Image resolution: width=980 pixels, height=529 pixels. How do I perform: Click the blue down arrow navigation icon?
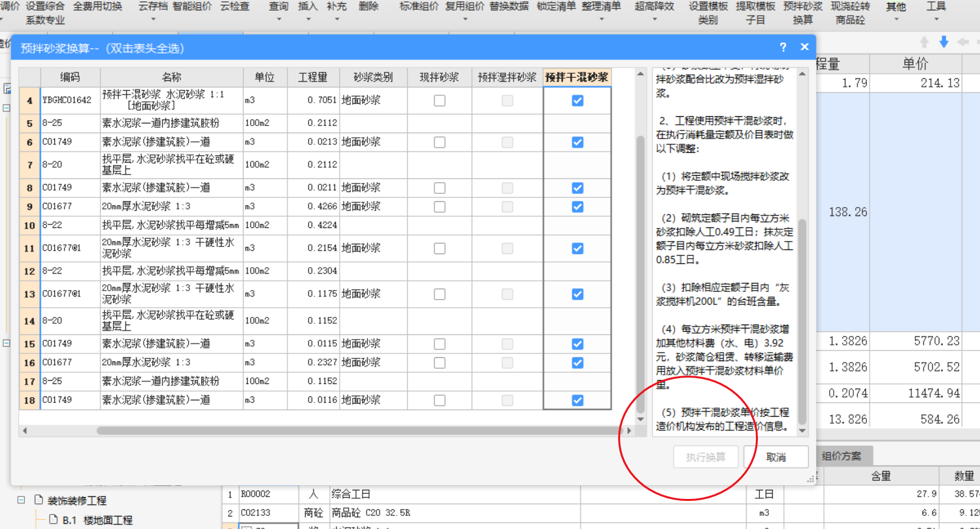(943, 42)
